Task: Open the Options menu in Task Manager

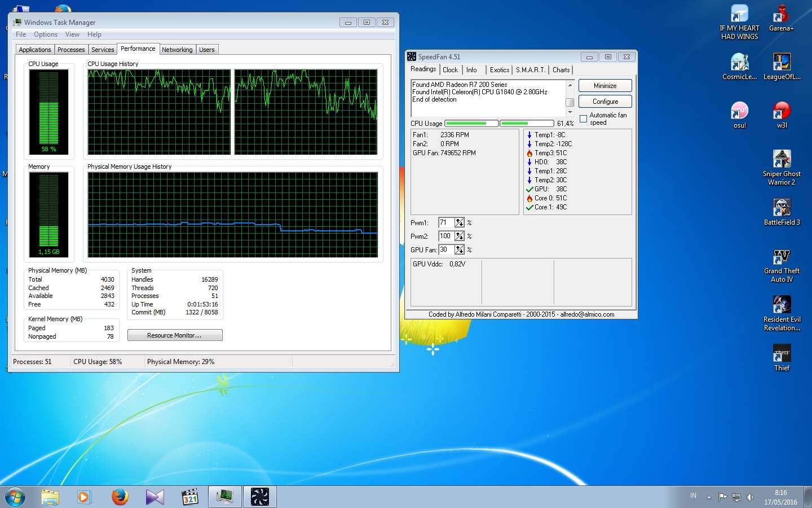Action: (x=46, y=34)
